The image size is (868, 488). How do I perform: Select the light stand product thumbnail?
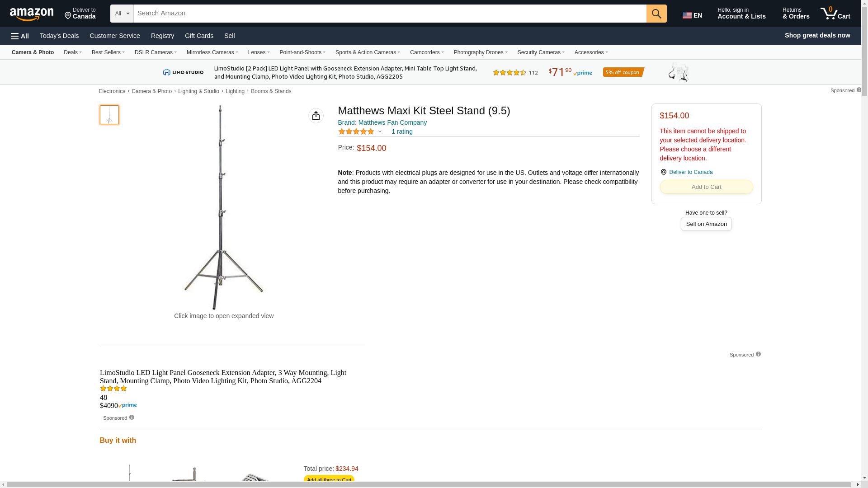pos(109,115)
